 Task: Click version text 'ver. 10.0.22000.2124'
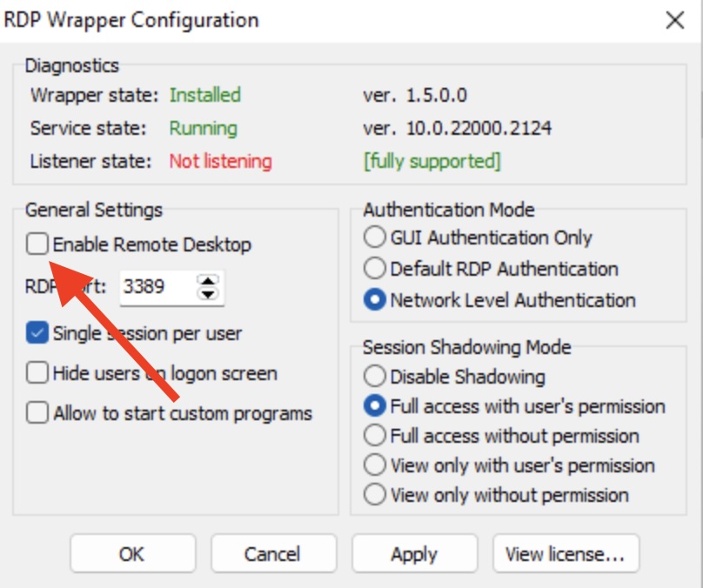point(458,128)
